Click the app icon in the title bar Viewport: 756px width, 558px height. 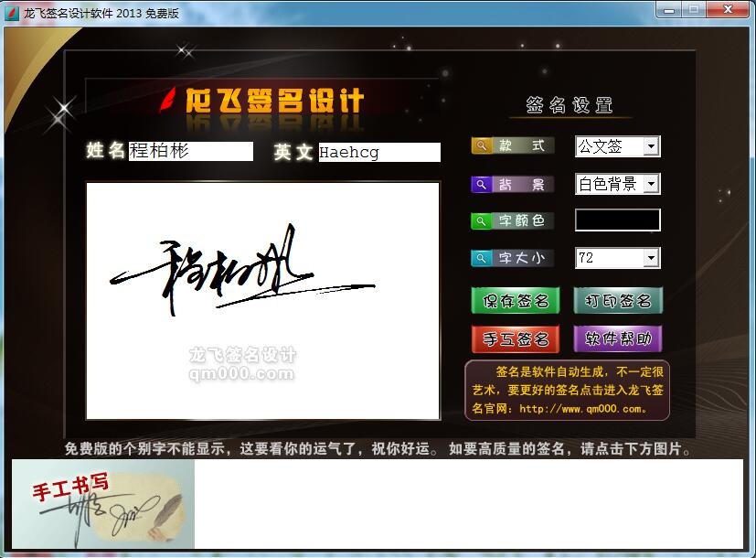pyautogui.click(x=12, y=13)
